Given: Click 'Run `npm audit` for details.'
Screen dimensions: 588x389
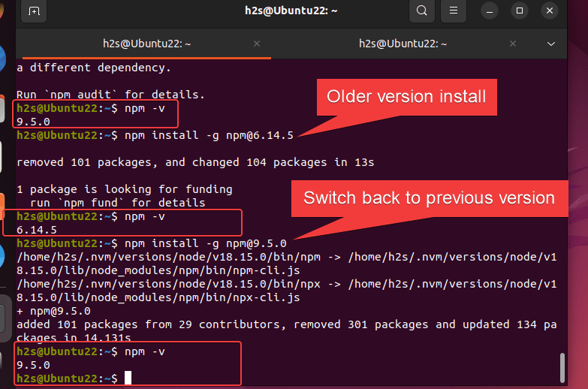Looking at the screenshot, I should pos(110,95).
